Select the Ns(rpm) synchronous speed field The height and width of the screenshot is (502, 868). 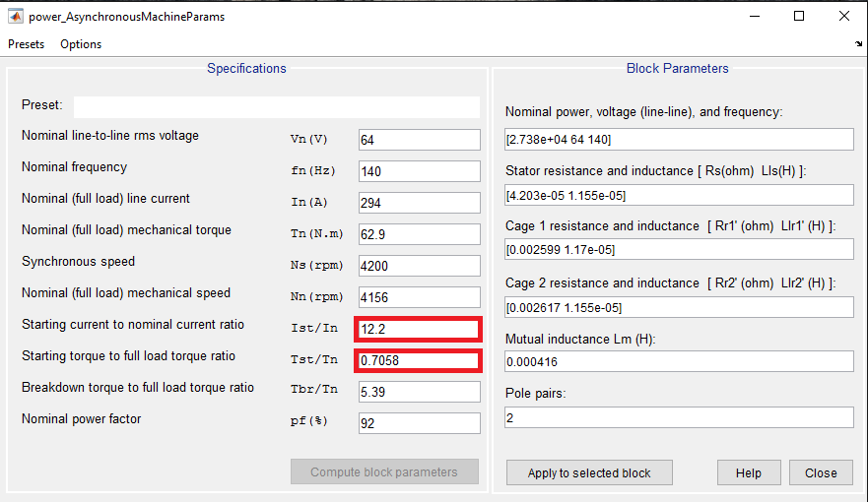(x=418, y=266)
